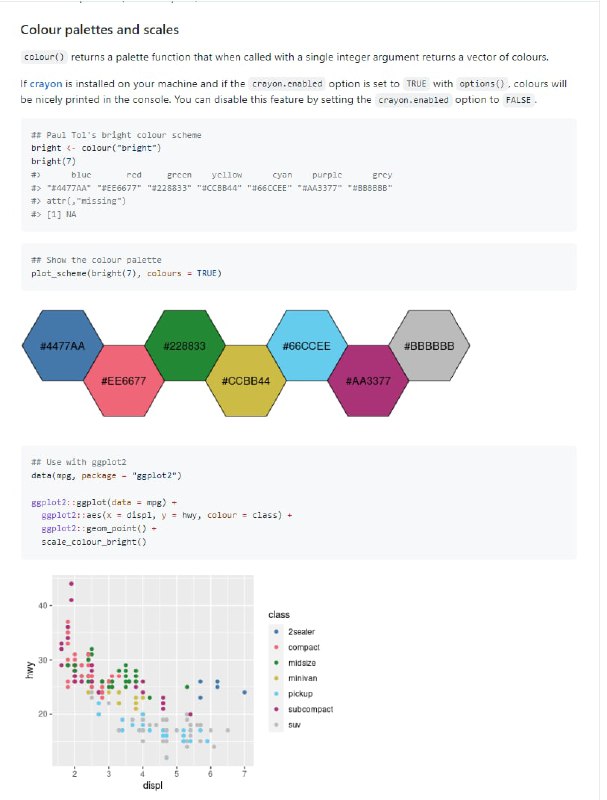Click the purple #AA3377 hexagon swatch
This screenshot has width=607, height=800.
point(368,380)
